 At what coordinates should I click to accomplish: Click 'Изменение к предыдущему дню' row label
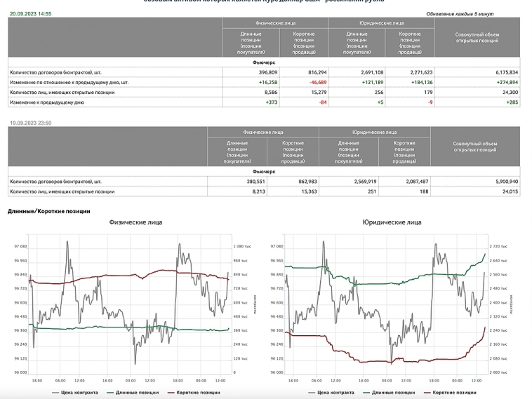[x=47, y=102]
